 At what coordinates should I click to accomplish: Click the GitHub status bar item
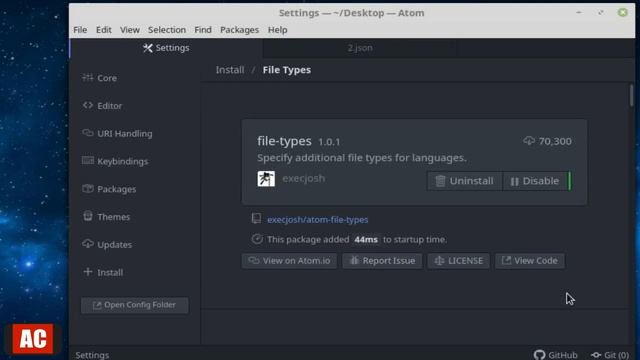pyautogui.click(x=556, y=355)
